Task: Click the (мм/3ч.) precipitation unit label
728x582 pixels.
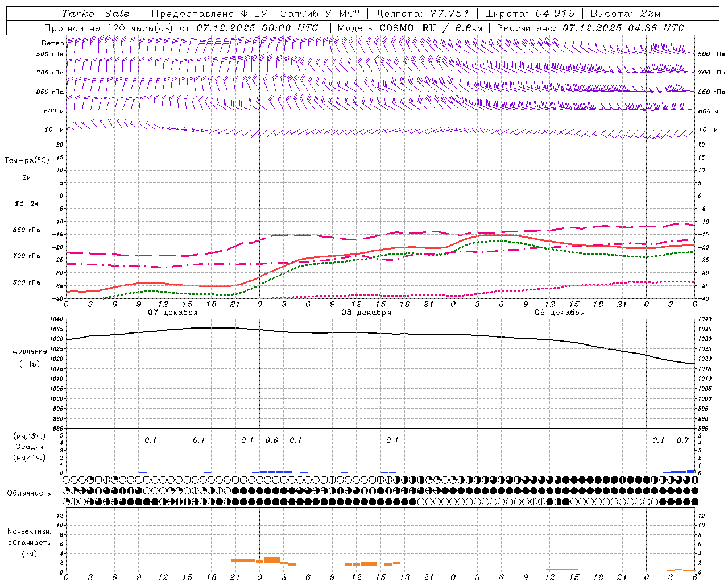Action: point(30,436)
